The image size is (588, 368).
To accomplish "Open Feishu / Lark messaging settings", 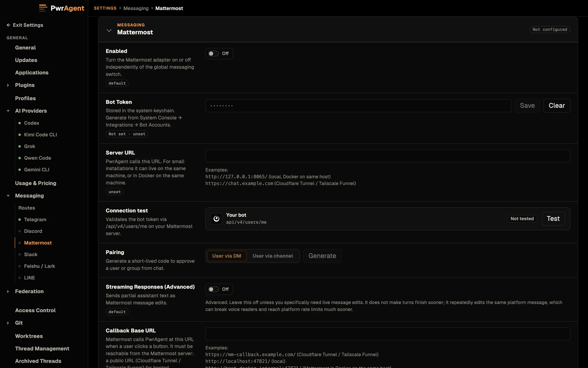I will [39, 266].
